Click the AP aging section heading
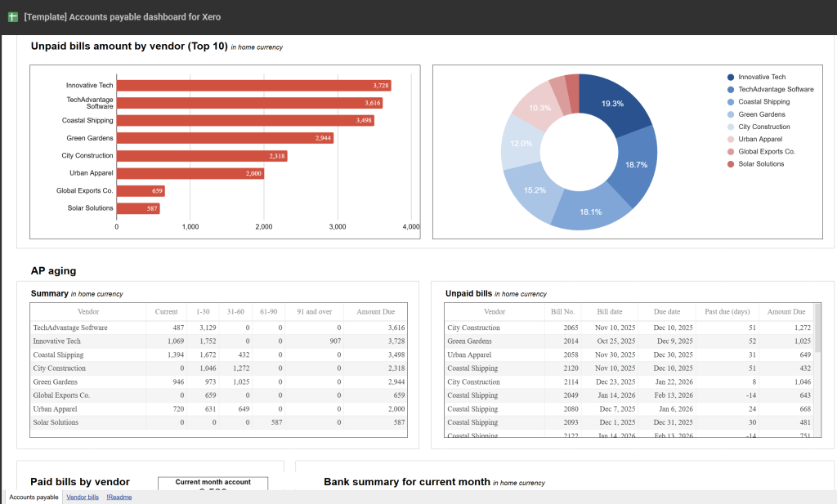 pos(53,271)
